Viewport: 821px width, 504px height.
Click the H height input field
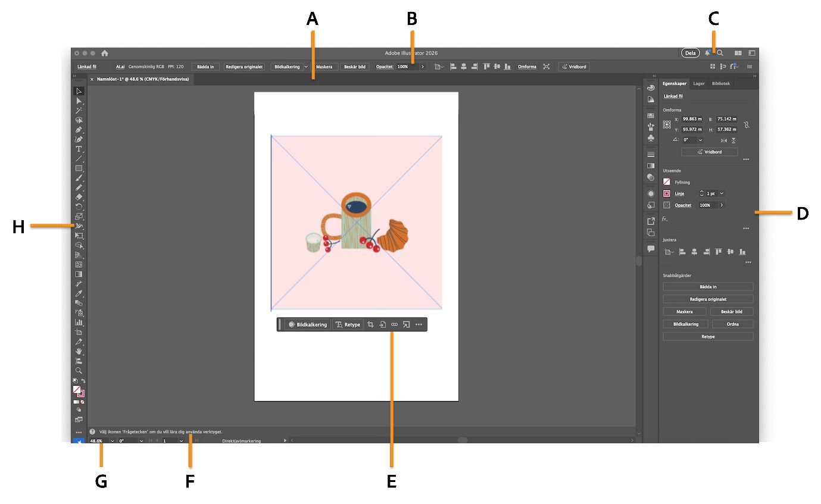tap(727, 129)
